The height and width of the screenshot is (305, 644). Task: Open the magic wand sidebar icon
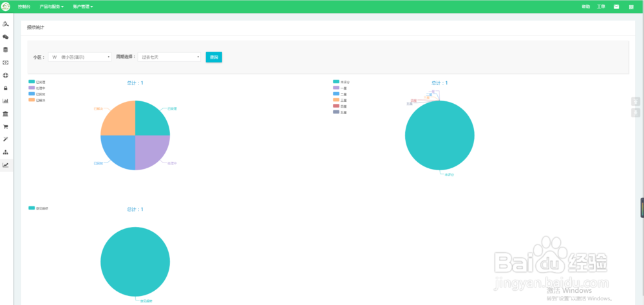click(6, 139)
